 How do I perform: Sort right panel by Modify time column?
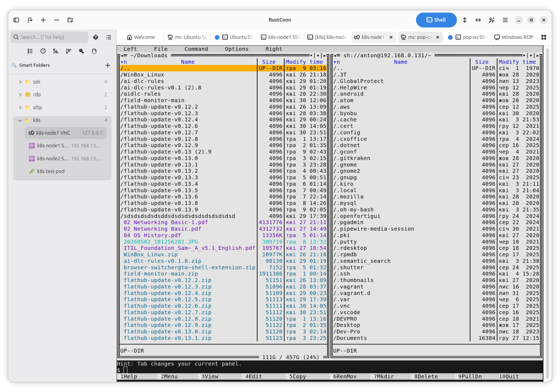pyautogui.click(x=517, y=62)
